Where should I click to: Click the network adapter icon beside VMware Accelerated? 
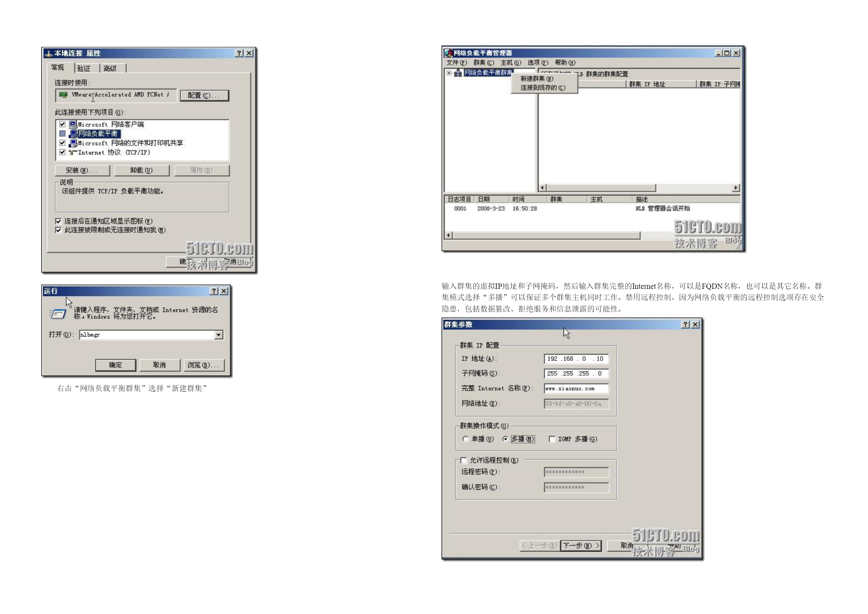[63, 95]
